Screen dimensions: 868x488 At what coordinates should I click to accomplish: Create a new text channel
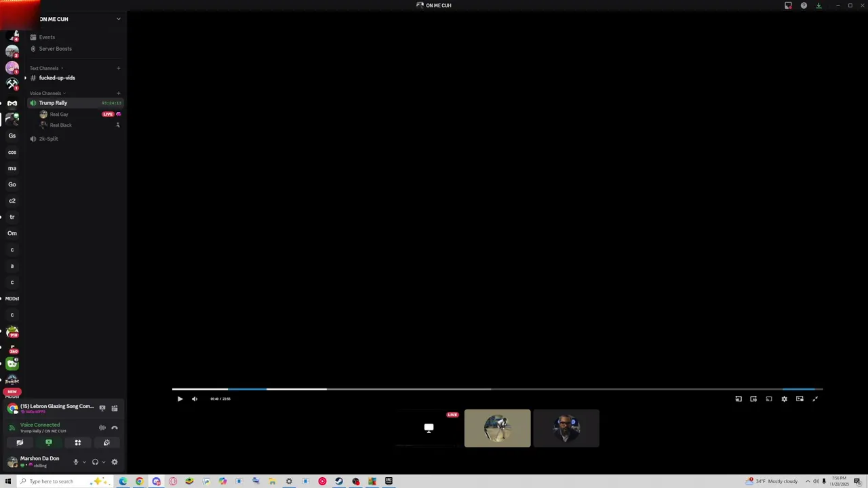pos(118,68)
